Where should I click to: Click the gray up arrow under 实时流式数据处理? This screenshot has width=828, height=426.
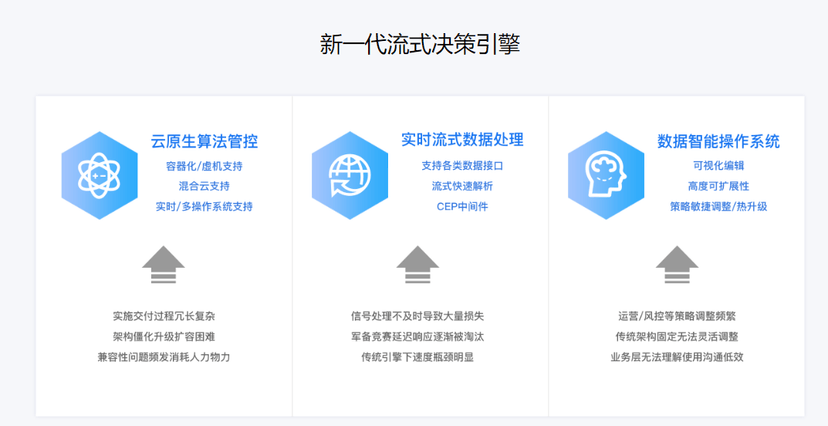point(418,264)
